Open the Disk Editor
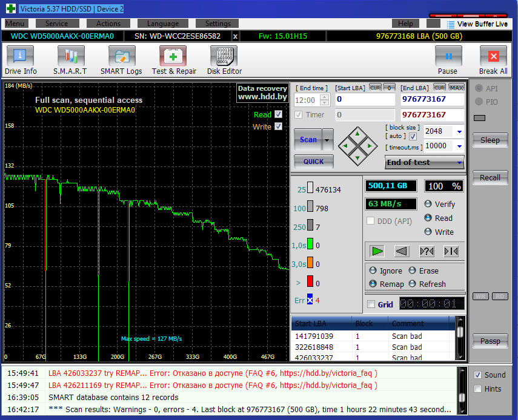 (x=224, y=61)
